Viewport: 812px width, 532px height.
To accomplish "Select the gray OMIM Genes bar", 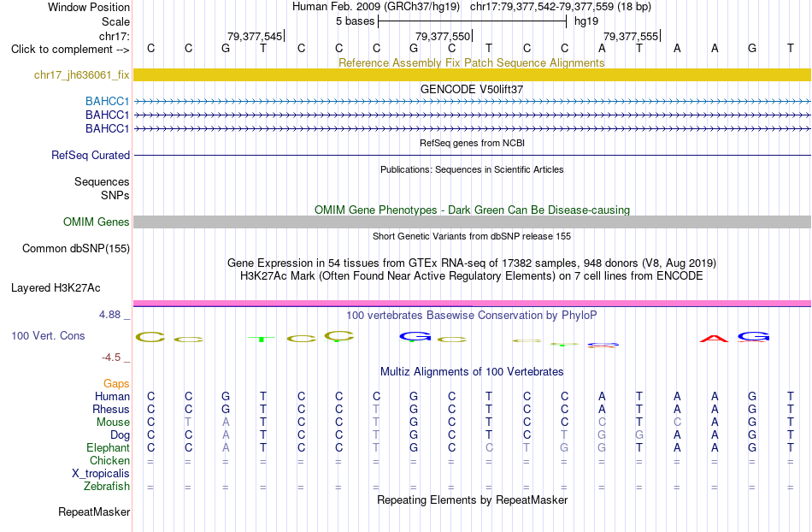I will click(472, 222).
